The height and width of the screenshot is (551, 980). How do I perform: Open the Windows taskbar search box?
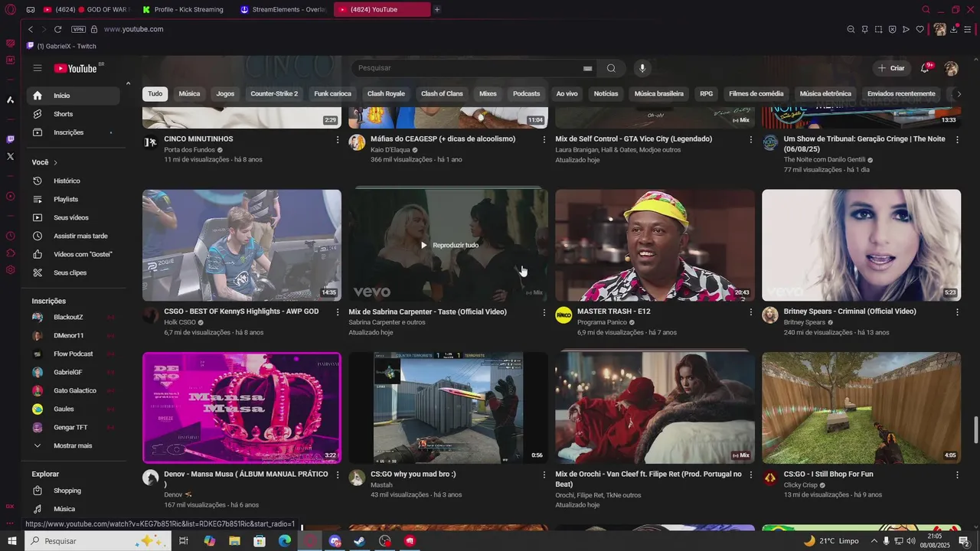click(x=98, y=541)
